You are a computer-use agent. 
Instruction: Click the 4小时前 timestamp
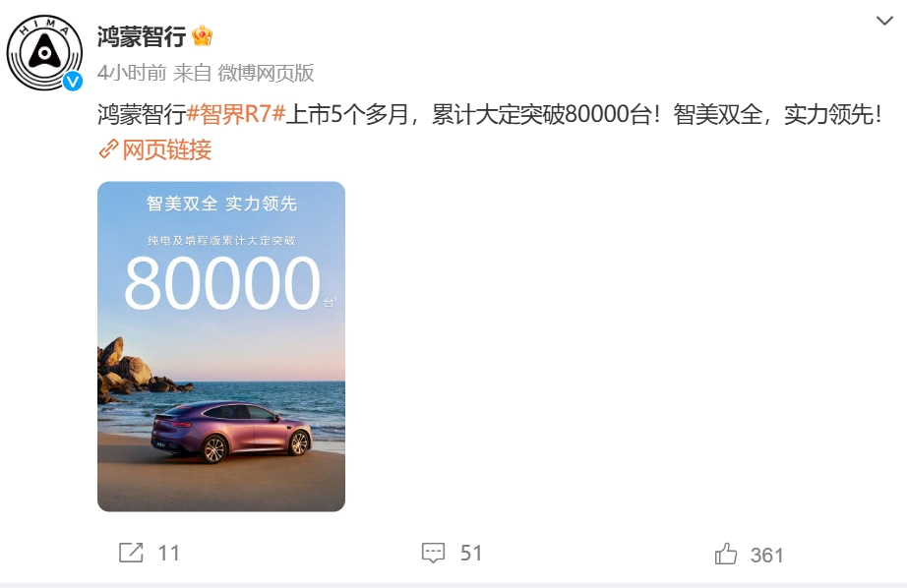(132, 73)
